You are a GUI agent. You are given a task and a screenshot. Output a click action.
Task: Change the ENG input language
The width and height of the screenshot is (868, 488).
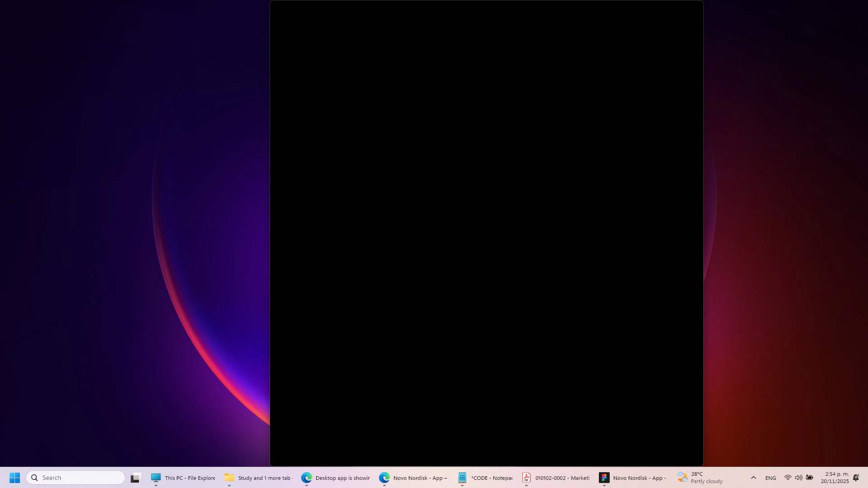click(x=771, y=478)
